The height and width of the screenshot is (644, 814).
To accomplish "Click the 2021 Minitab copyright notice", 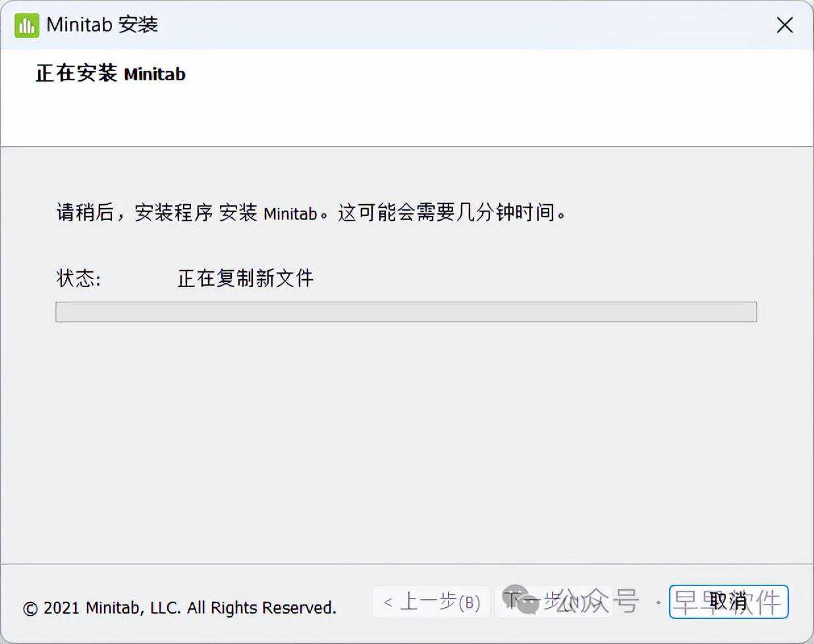I will 180,607.
